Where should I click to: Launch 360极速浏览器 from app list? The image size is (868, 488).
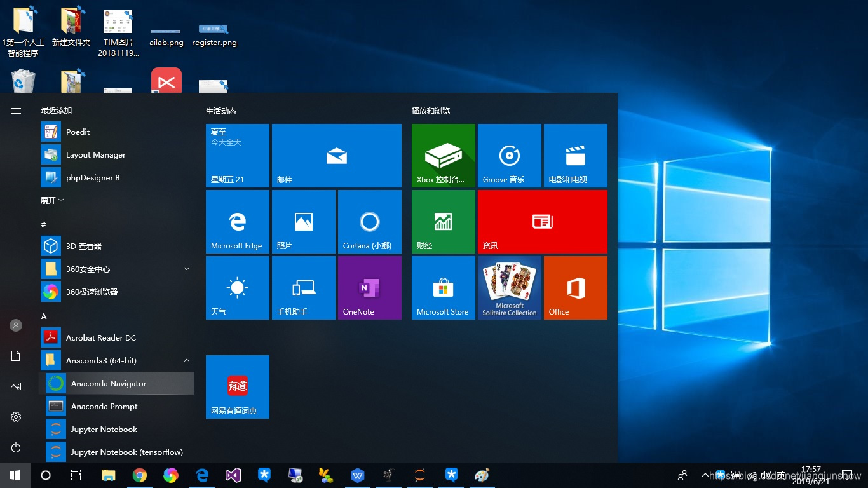point(116,292)
